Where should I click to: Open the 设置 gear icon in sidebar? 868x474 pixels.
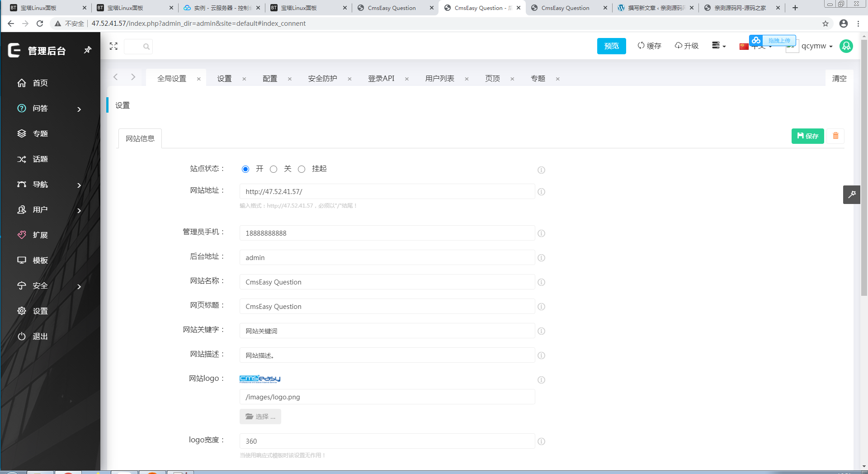click(22, 311)
